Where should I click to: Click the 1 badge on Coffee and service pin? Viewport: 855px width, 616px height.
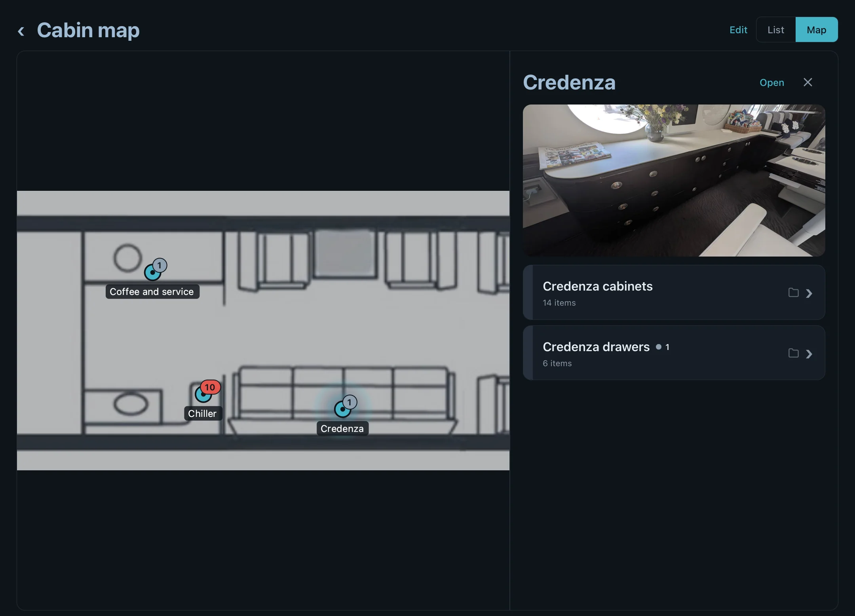[160, 265]
